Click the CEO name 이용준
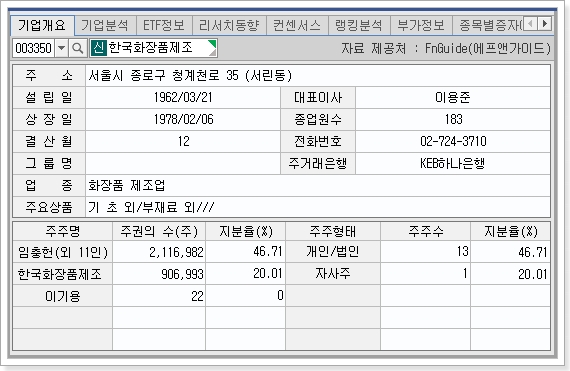The width and height of the screenshot is (570, 371). [453, 97]
